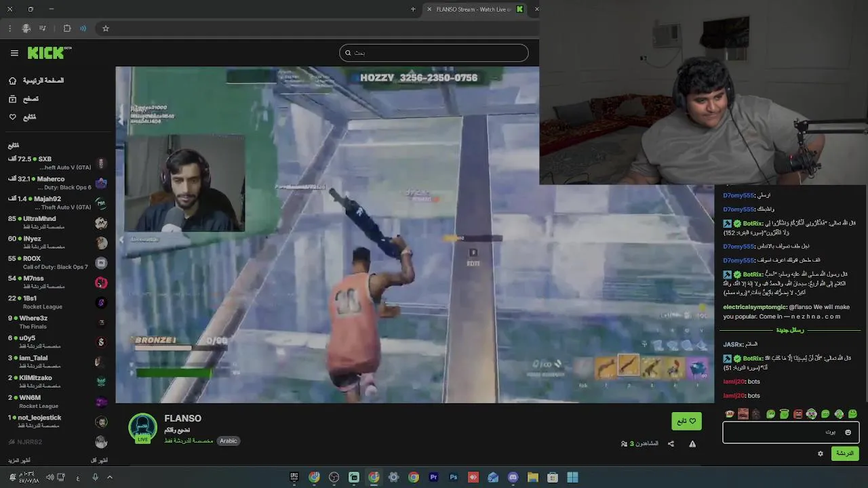Screen dimensions: 868x488
Task: Expand the list with اظهر المزيد
Action: click(x=19, y=460)
